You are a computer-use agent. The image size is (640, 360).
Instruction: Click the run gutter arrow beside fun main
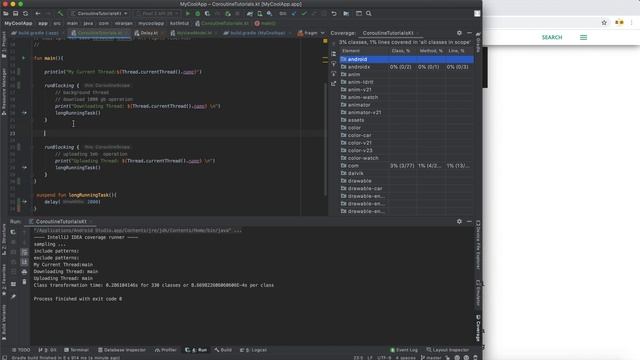[x=24, y=58]
